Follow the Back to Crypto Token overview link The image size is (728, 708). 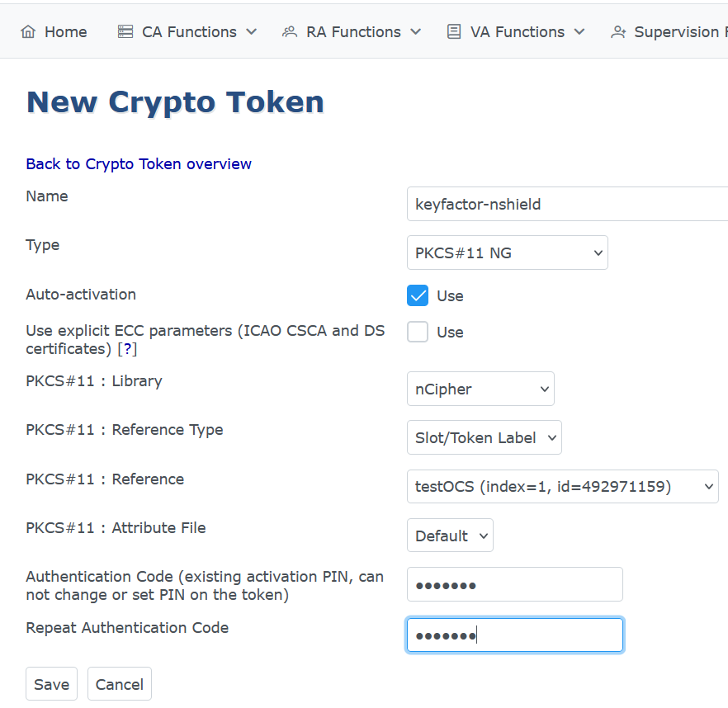(138, 163)
